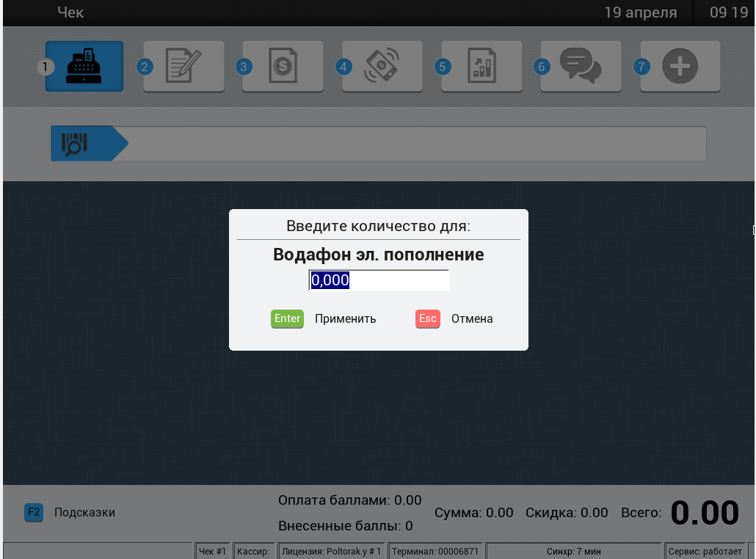Click the date '19 апреля' in header
This screenshot has height=559, width=756.
[641, 12]
